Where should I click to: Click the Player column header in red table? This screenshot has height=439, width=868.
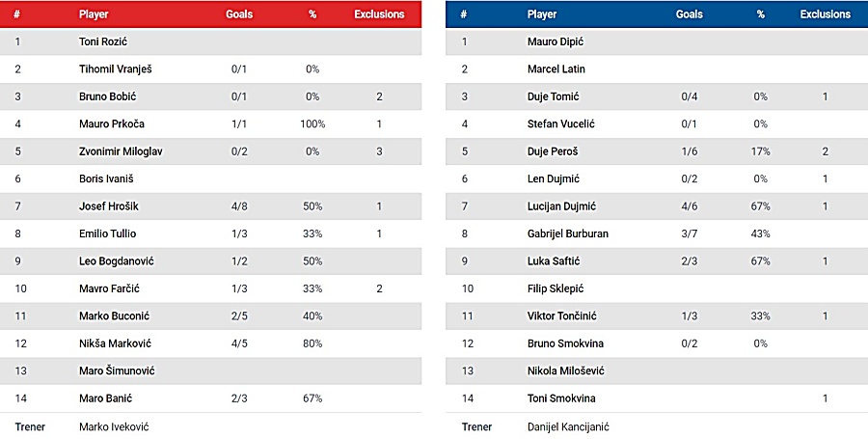click(94, 15)
